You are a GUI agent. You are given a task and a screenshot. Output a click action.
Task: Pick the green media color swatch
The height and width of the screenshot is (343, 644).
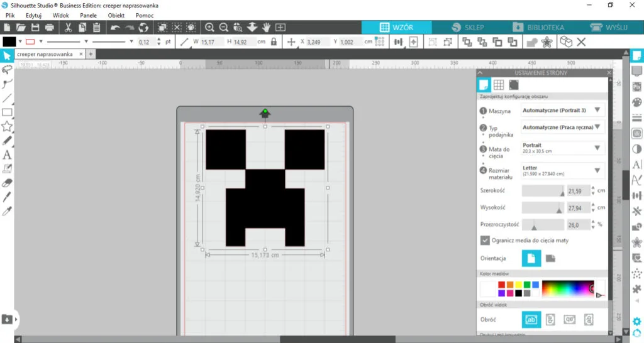[x=527, y=285]
